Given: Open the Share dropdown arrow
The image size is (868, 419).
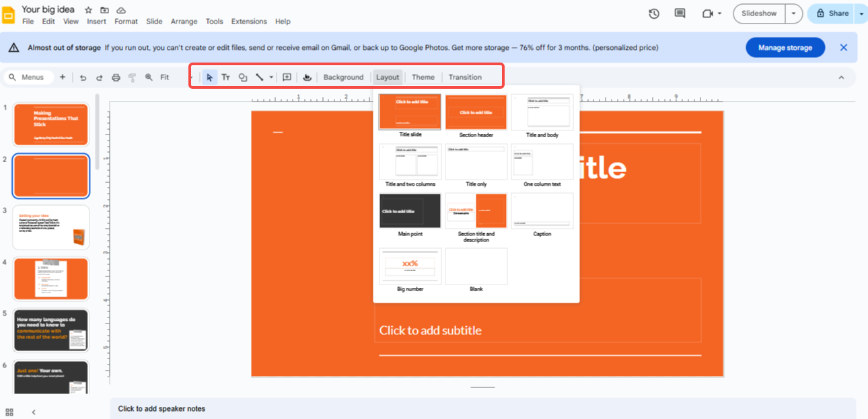Looking at the screenshot, I should tap(861, 13).
